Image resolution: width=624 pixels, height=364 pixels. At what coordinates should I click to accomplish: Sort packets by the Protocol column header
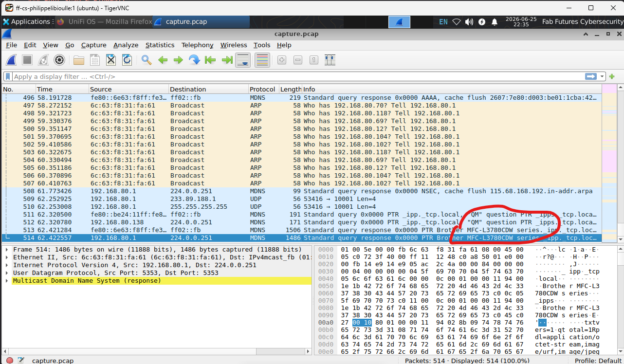coord(263,89)
